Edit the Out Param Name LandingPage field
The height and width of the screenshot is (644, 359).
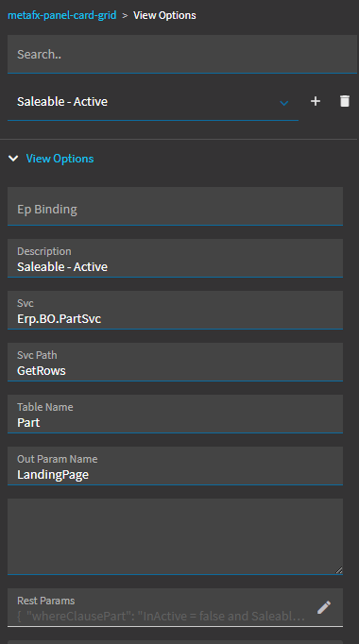click(x=175, y=466)
